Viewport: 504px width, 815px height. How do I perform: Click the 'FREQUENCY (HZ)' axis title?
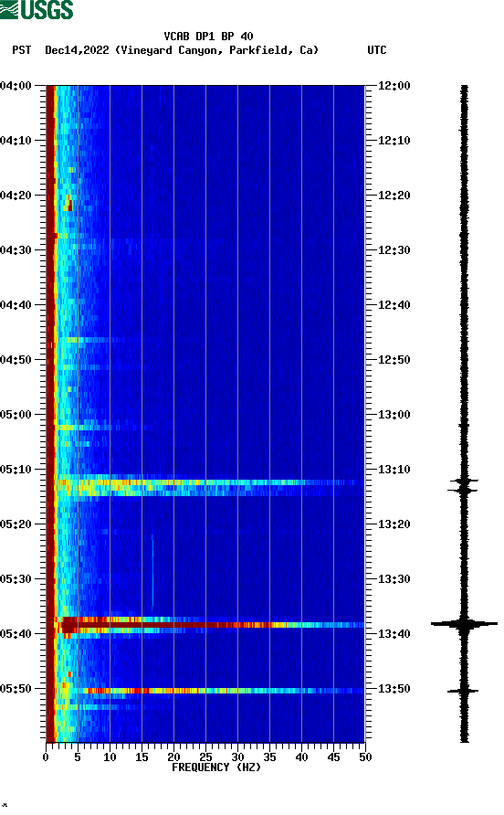coord(216,767)
